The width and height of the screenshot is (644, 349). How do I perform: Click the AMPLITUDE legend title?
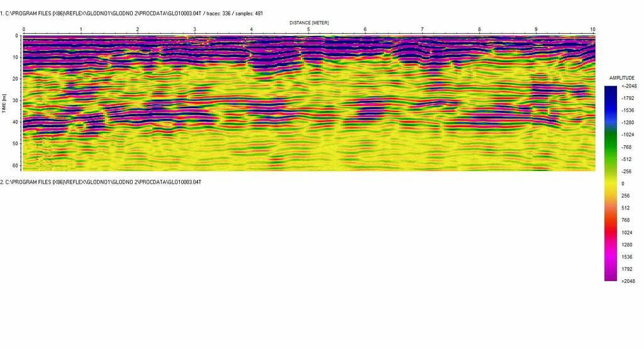pyautogui.click(x=623, y=78)
